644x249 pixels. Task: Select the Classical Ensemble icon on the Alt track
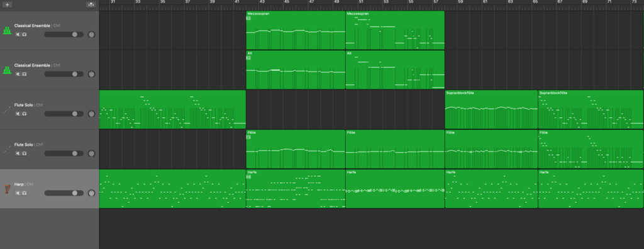pyautogui.click(x=7, y=70)
